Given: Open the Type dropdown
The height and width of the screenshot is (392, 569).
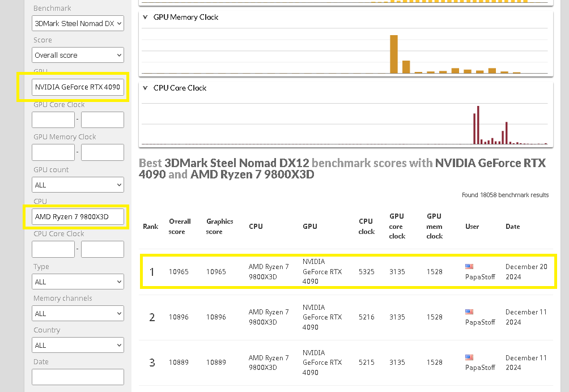Looking at the screenshot, I should tap(78, 282).
